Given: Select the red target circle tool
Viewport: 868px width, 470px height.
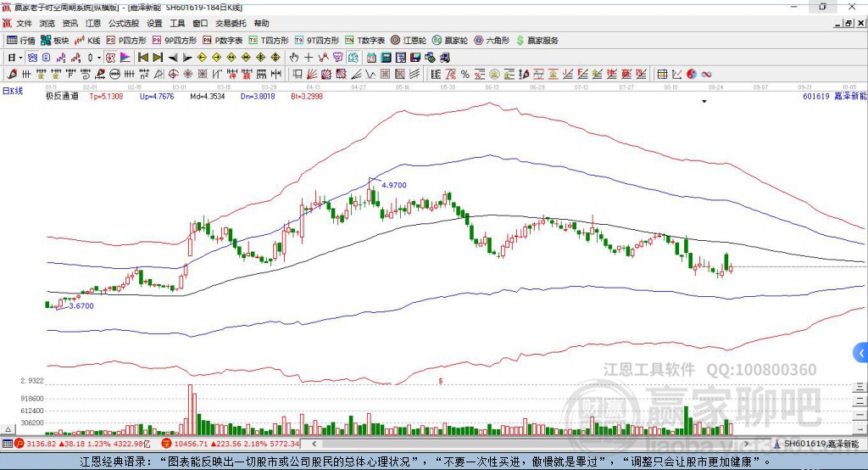Looking at the screenshot, I should click(173, 74).
